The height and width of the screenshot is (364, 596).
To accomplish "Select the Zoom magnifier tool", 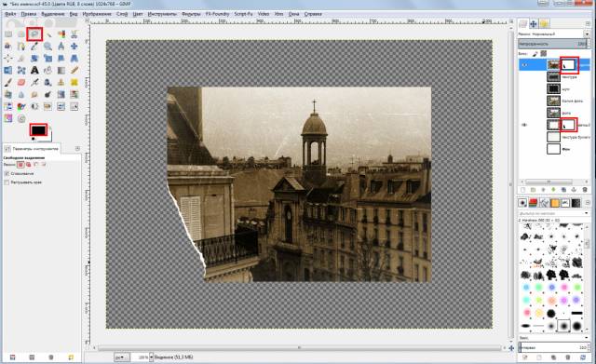I will [47, 47].
